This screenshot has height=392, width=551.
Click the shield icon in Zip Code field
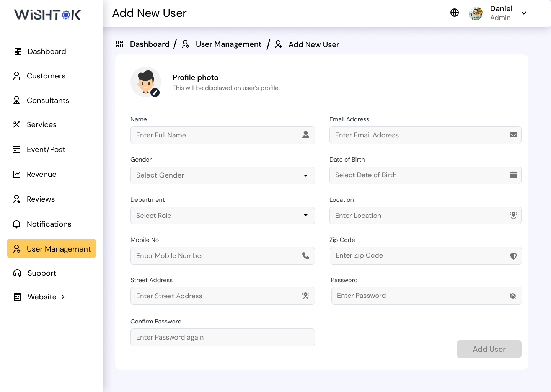513,256
